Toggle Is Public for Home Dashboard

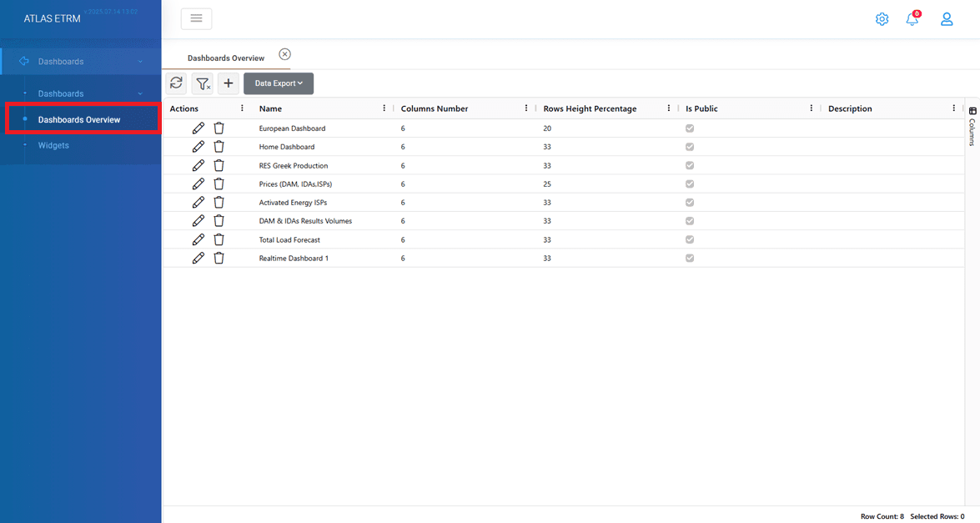(690, 147)
